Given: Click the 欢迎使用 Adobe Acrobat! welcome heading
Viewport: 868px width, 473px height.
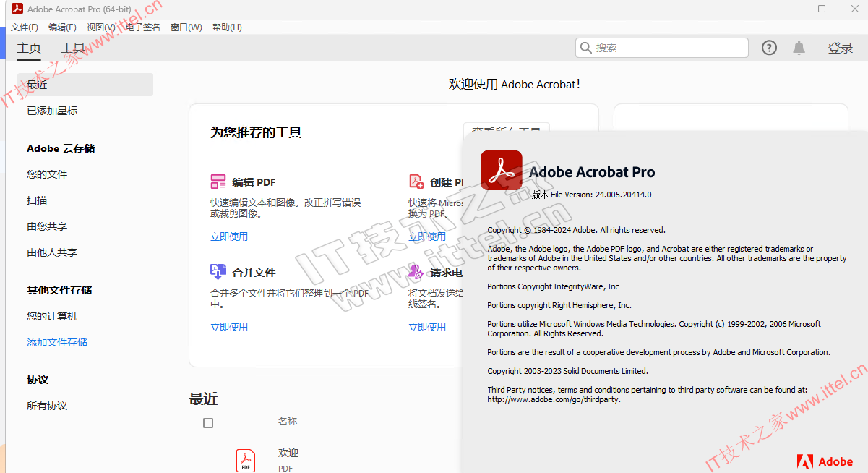Looking at the screenshot, I should (515, 84).
